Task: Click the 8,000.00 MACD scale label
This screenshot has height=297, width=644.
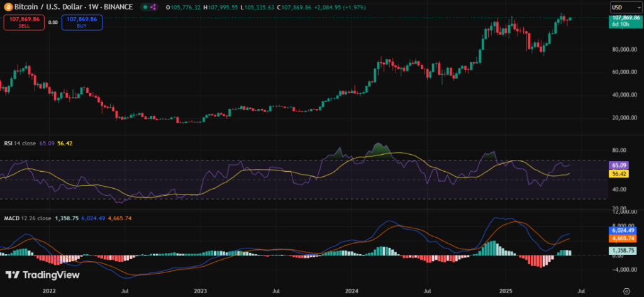Action: pos(625,225)
